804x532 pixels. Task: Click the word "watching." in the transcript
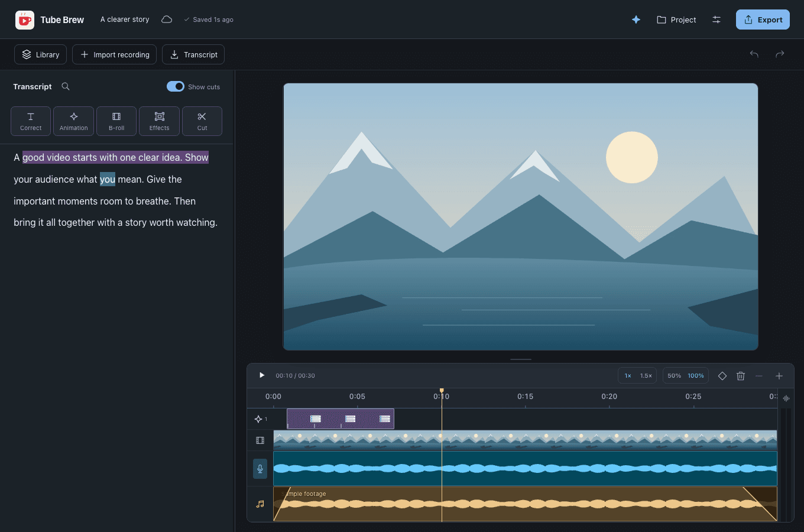pyautogui.click(x=196, y=222)
